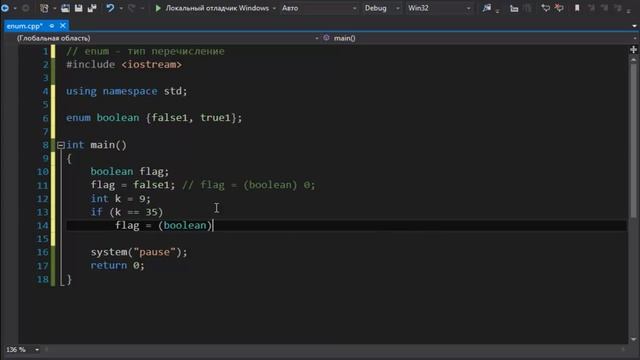Image resolution: width=640 pixels, height=360 pixels.
Task: Click the 'int main()' text on line 8
Action: point(96,145)
